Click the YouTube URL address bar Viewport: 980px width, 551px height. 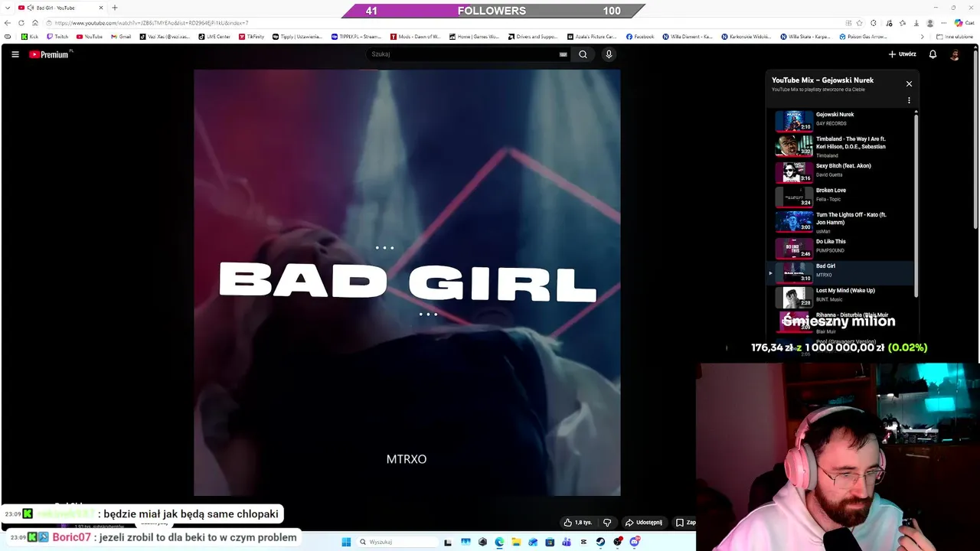coord(444,23)
